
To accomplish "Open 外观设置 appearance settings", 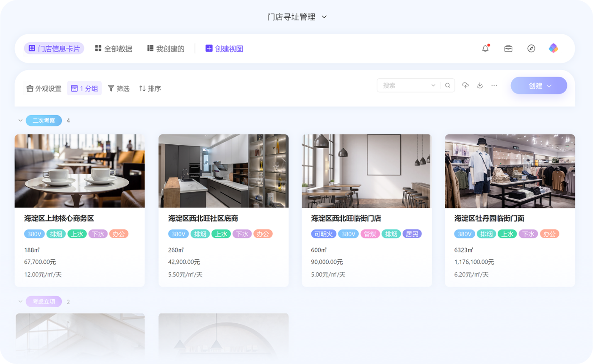I will click(x=44, y=88).
